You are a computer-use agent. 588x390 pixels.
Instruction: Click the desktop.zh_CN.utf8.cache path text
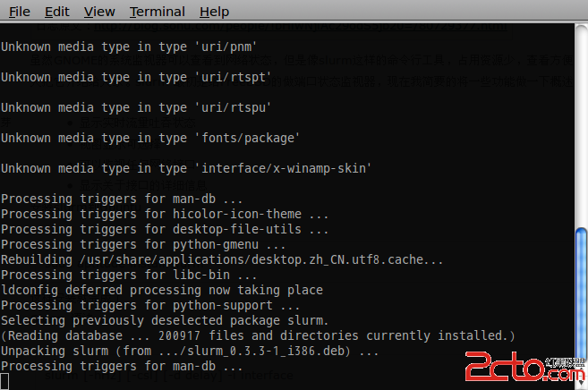pos(261,259)
